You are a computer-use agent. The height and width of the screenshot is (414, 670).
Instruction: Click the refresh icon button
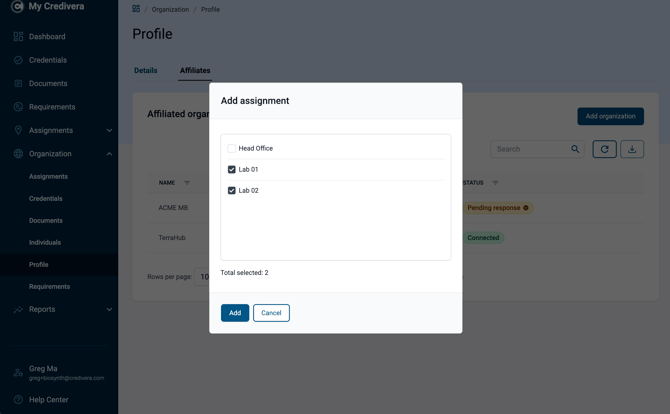click(x=604, y=149)
